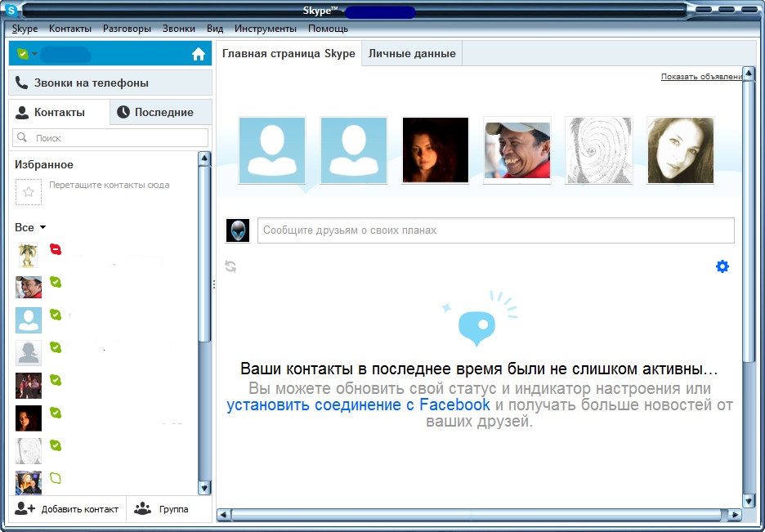This screenshot has width=765, height=532.
Task: Go to the Skype home icon
Action: coord(198,54)
